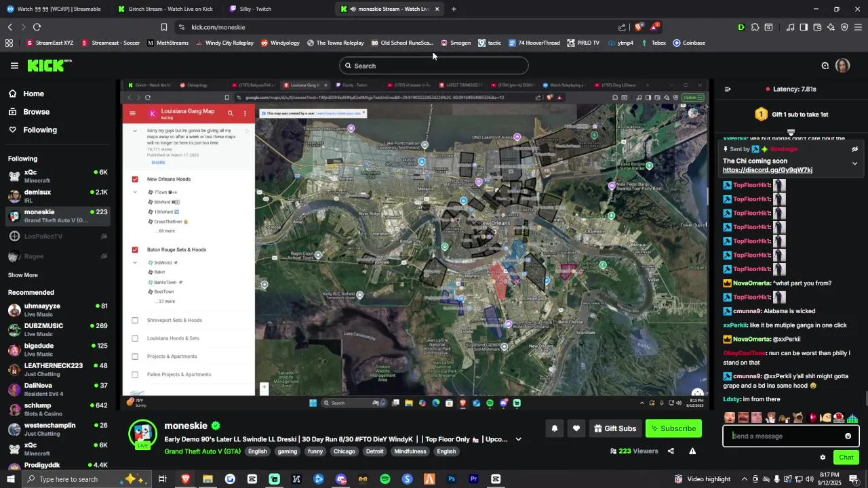Open Spotify from the taskbar
This screenshot has width=868, height=488.
(385, 479)
